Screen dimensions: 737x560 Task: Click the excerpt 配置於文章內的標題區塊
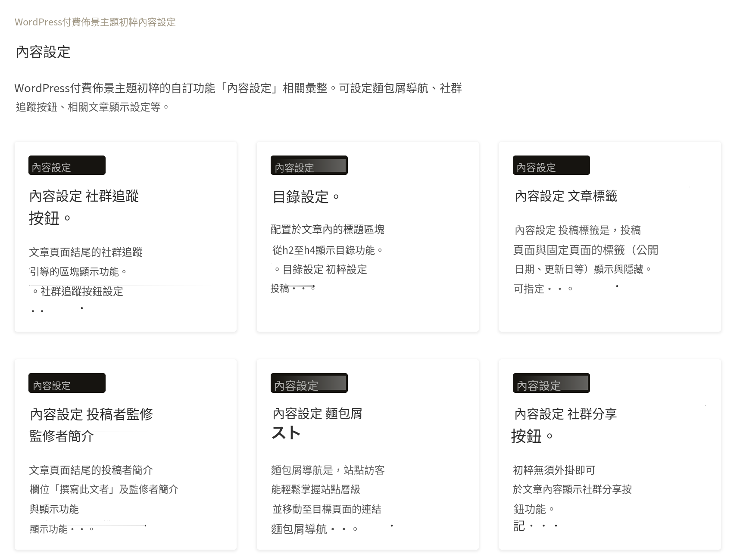[328, 229]
